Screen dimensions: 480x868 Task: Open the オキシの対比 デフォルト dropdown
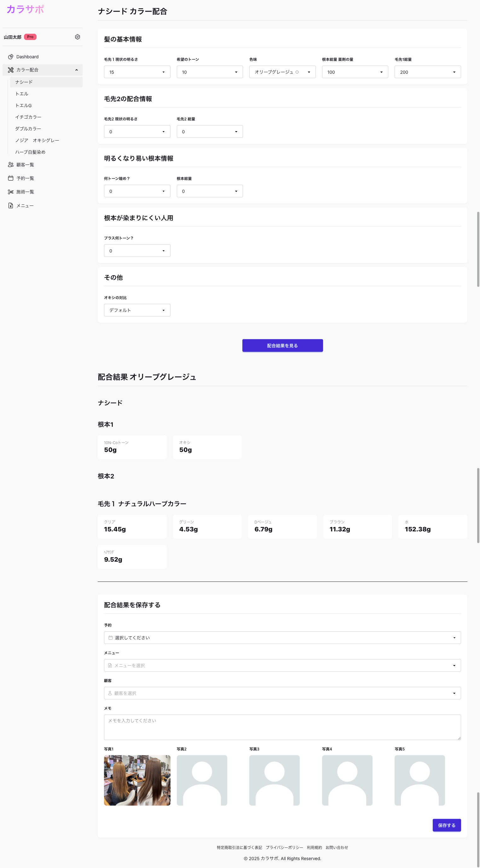click(x=137, y=310)
